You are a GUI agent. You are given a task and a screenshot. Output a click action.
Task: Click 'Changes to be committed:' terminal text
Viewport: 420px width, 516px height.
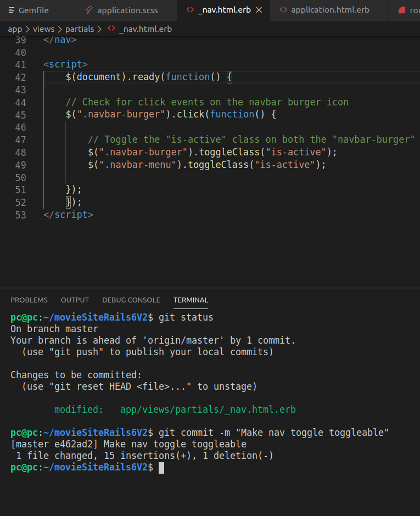coord(76,375)
